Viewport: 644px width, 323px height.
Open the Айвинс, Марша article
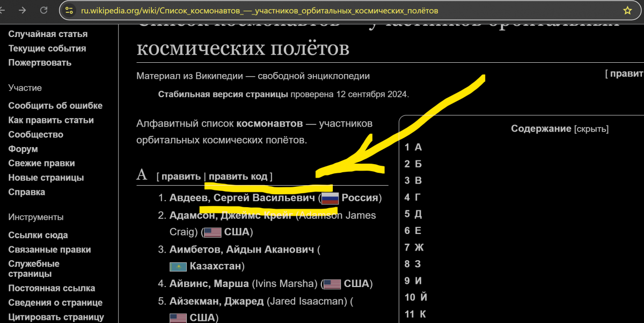209,284
